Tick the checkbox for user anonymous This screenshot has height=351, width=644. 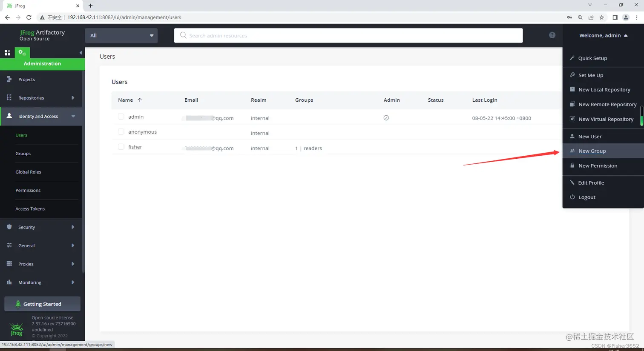click(121, 132)
